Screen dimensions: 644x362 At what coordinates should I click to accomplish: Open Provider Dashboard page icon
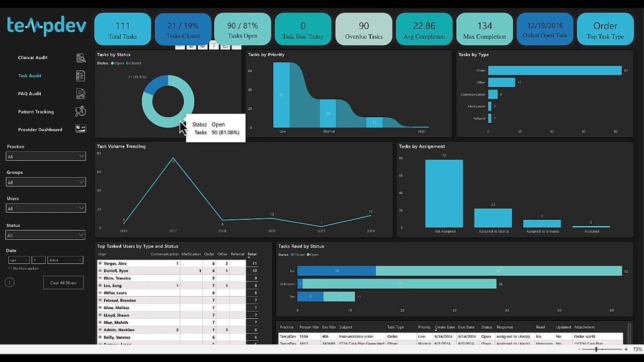point(80,129)
